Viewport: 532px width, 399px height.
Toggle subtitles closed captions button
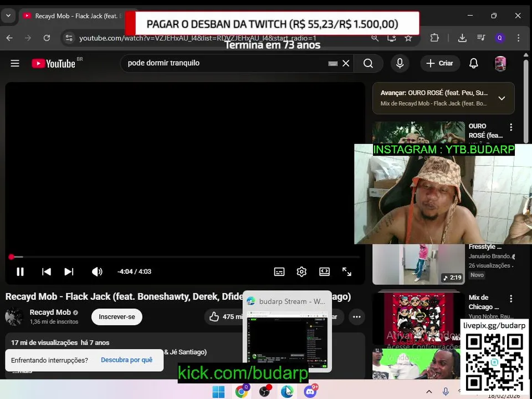coord(279,272)
